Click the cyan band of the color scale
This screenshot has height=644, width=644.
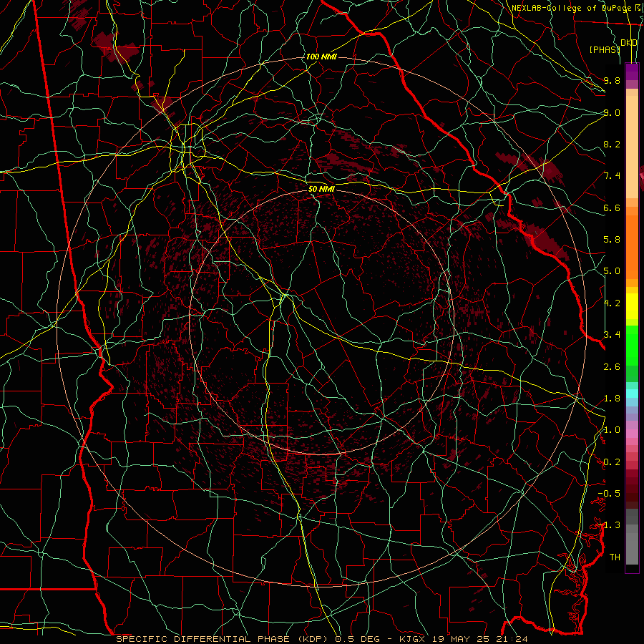click(632, 394)
